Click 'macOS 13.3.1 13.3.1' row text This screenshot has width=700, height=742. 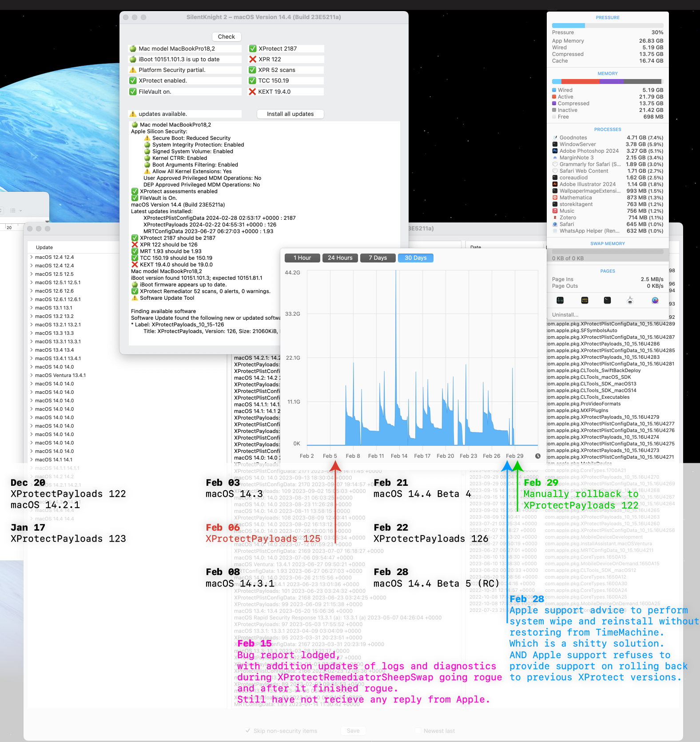tap(58, 341)
